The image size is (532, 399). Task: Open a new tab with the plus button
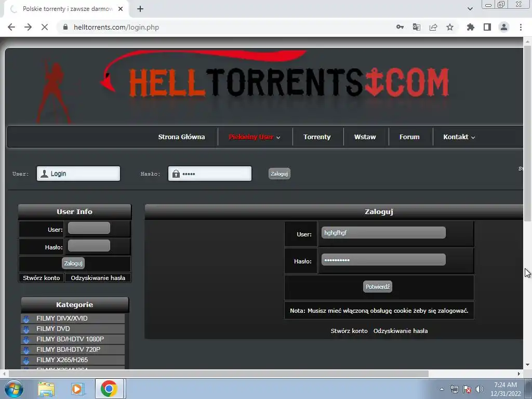pos(140,9)
